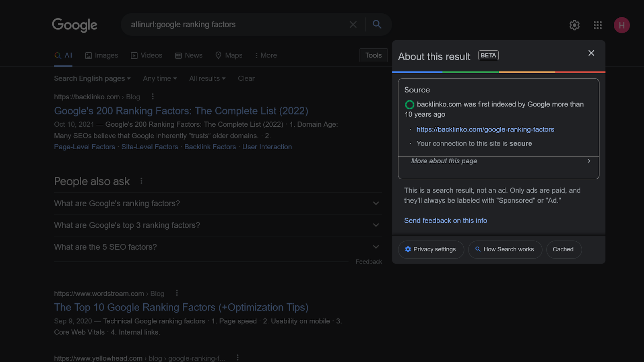Image resolution: width=644 pixels, height=362 pixels.
Task: Click the Tools button
Action: click(x=373, y=56)
